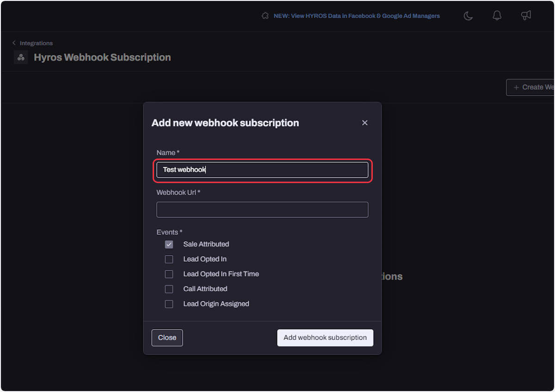Enable Call Attributed event
Image resolution: width=555 pixels, height=392 pixels.
169,289
